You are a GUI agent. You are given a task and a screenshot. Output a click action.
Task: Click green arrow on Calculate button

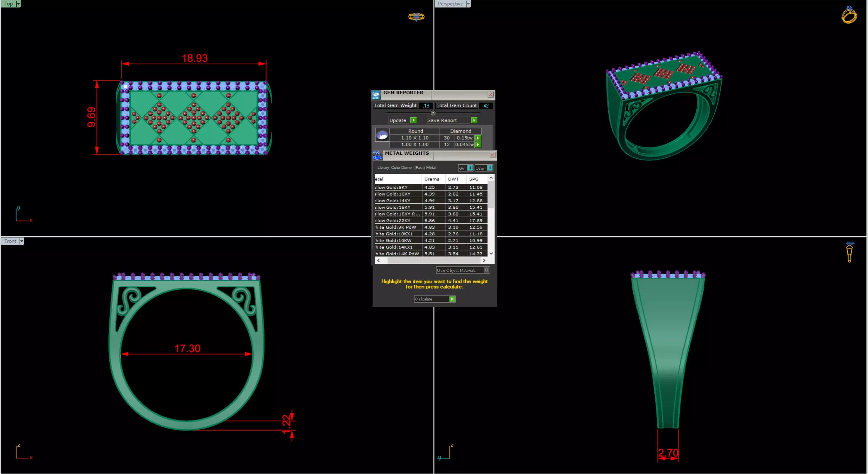point(452,299)
